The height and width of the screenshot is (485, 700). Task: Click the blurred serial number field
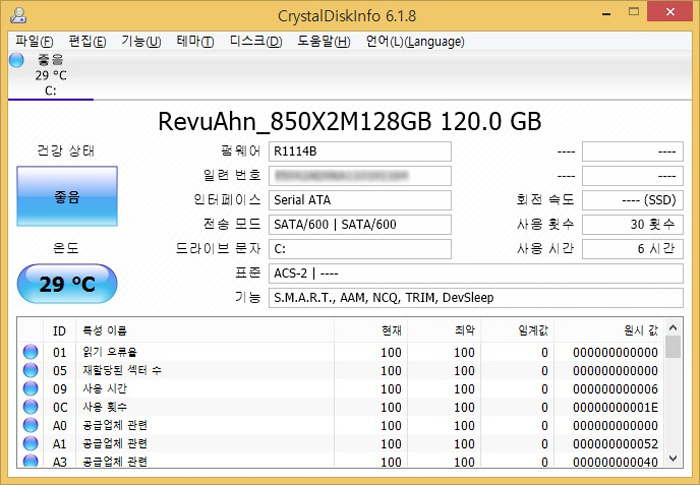click(360, 176)
